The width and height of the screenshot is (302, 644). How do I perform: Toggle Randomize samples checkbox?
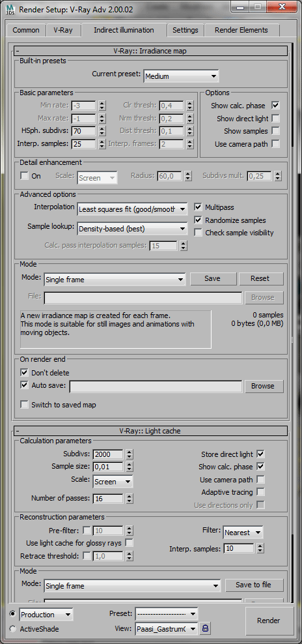(198, 220)
